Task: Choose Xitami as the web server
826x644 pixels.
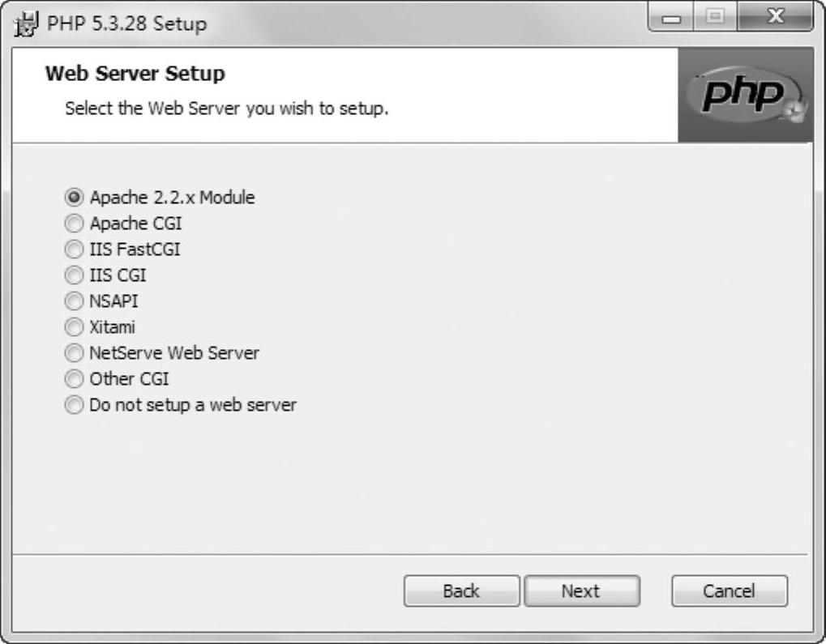Action: (74, 326)
